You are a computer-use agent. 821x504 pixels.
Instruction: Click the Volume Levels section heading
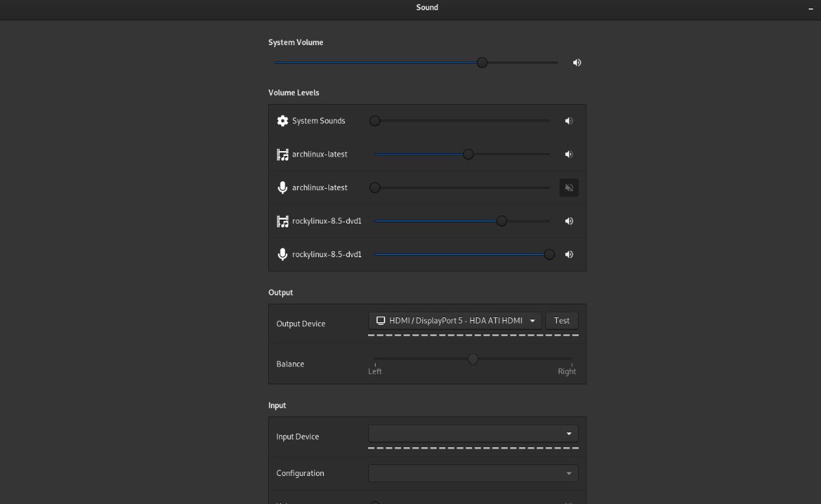pyautogui.click(x=294, y=92)
